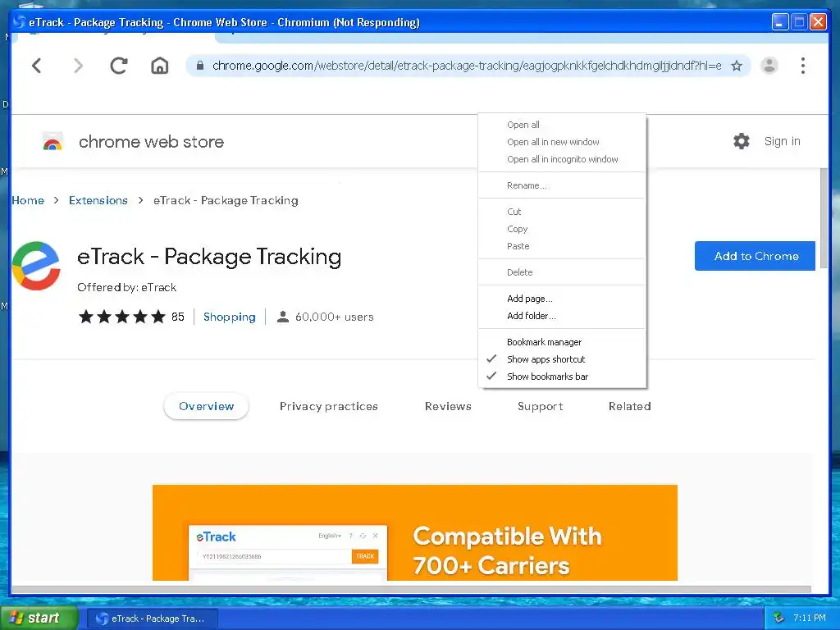The image size is (840, 630).
Task: Open the user profile avatar icon
Action: [769, 66]
